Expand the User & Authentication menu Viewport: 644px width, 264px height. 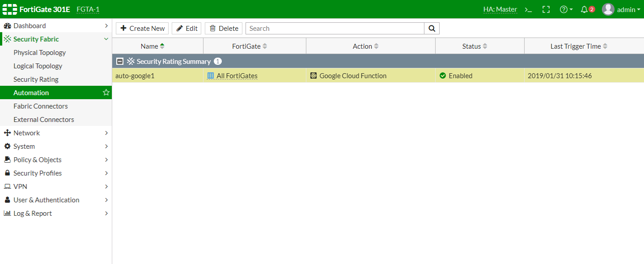(x=56, y=200)
